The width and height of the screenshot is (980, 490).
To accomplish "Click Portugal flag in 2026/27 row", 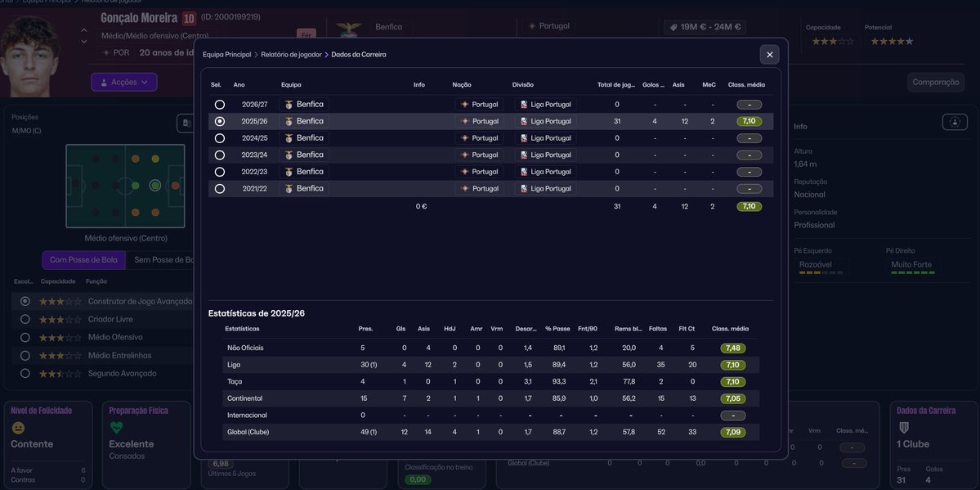I will point(464,105).
